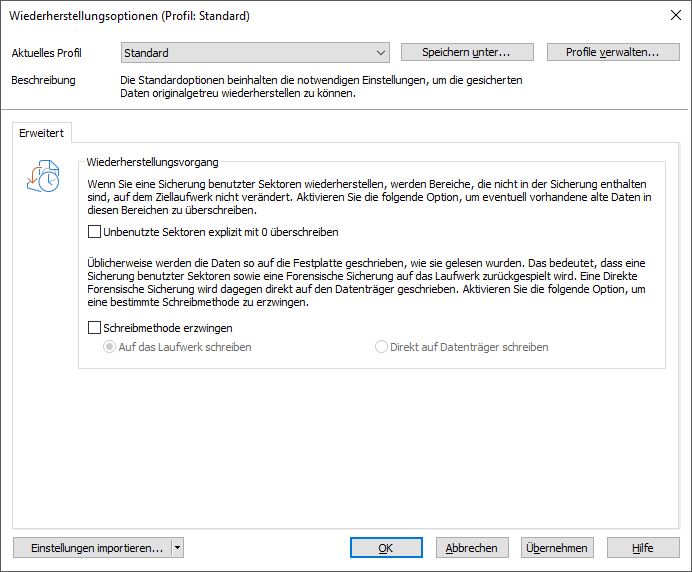The height and width of the screenshot is (572, 692).
Task: Click the Wiederherstellungsvorgang group heading
Action: pos(152,162)
